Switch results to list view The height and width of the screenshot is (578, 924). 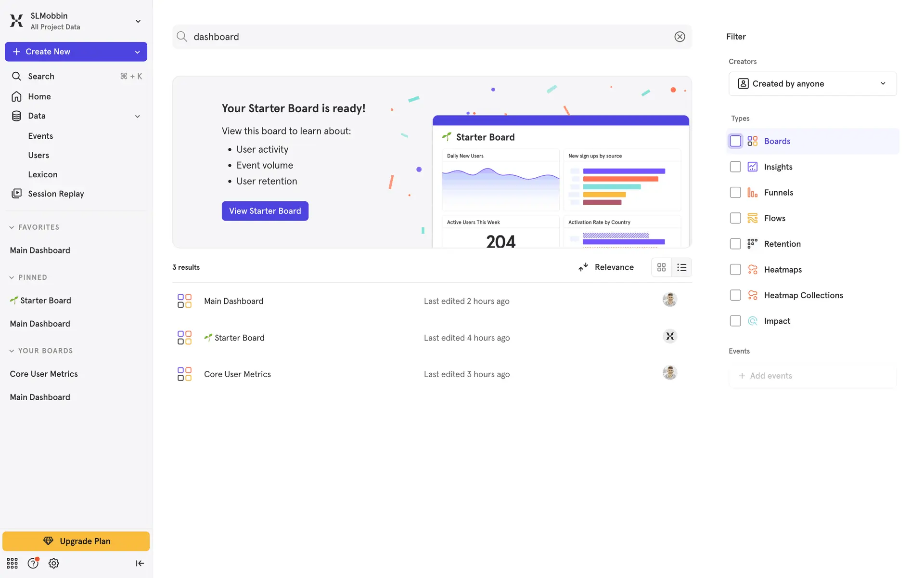tap(681, 267)
